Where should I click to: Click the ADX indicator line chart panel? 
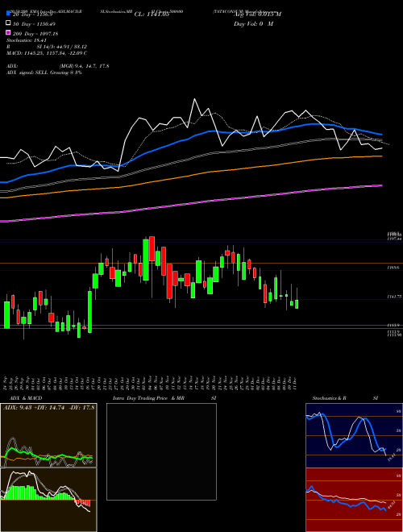[48, 435]
